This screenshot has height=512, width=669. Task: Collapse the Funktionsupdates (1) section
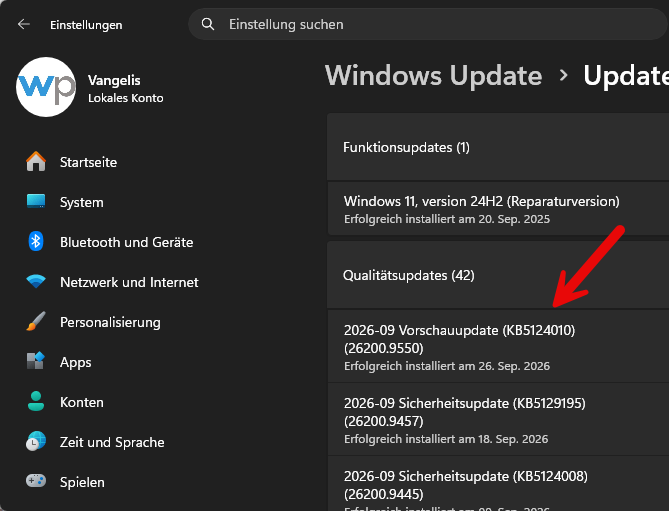pyautogui.click(x=498, y=147)
